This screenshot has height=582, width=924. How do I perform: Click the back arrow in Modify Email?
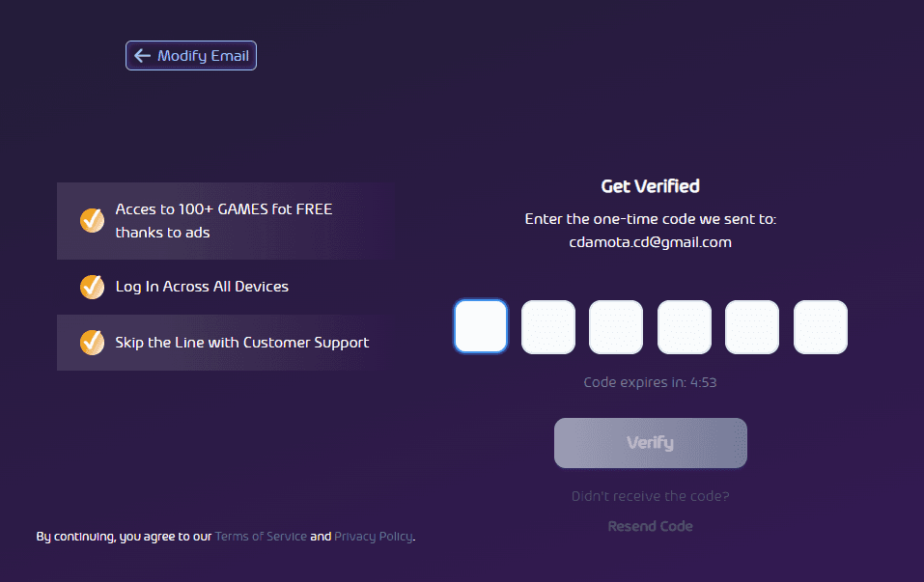click(x=142, y=55)
